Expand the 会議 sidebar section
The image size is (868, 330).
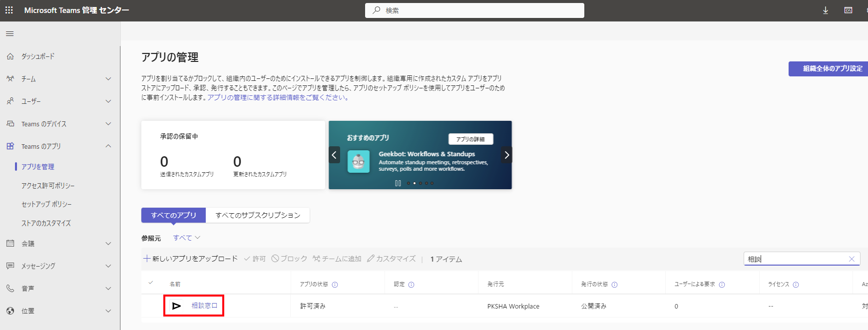click(x=108, y=244)
